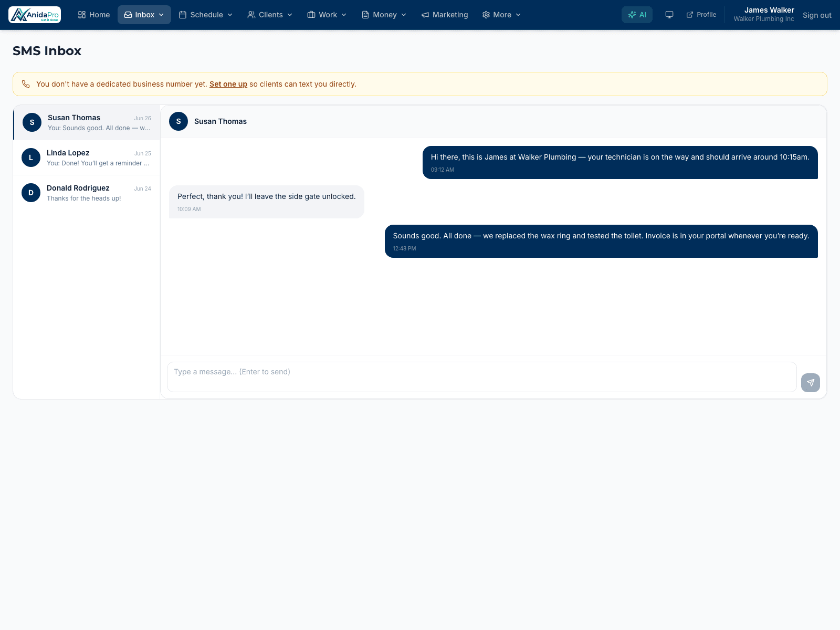The height and width of the screenshot is (630, 840).
Task: Open Linda Lopez conversation
Action: [87, 157]
